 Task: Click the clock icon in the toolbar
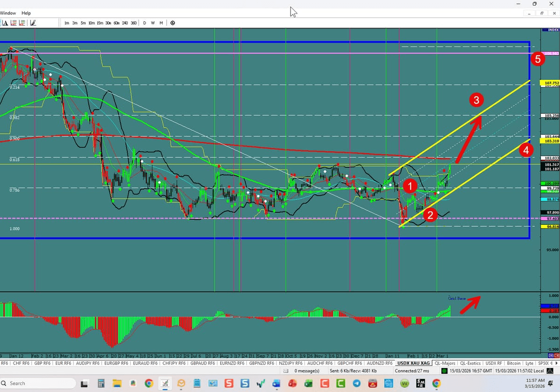pyautogui.click(x=172, y=22)
